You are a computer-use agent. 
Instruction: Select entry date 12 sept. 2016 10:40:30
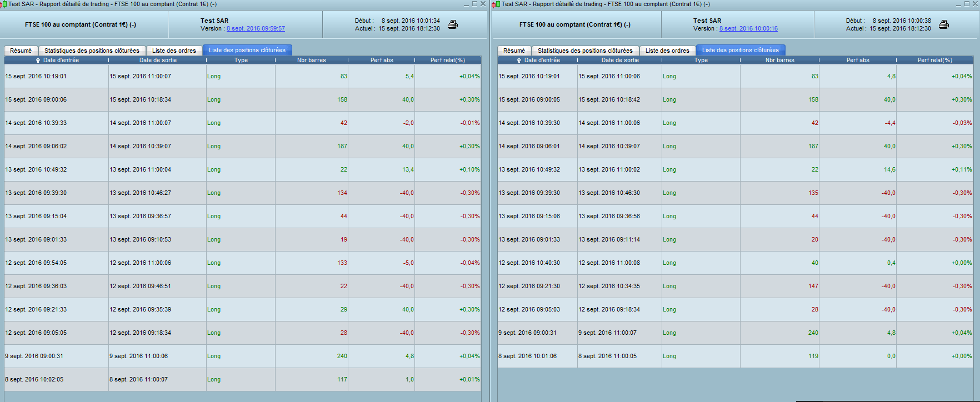(529, 263)
